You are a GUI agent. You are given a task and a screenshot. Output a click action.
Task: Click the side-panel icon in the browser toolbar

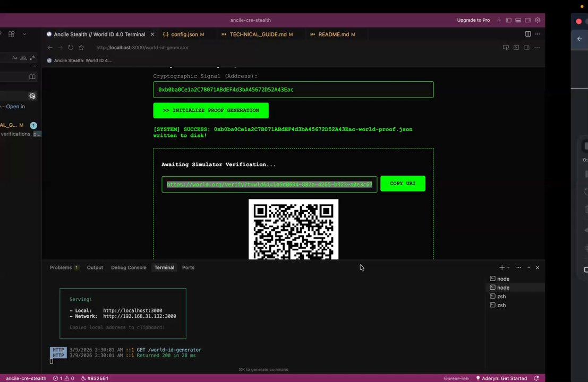point(526,48)
